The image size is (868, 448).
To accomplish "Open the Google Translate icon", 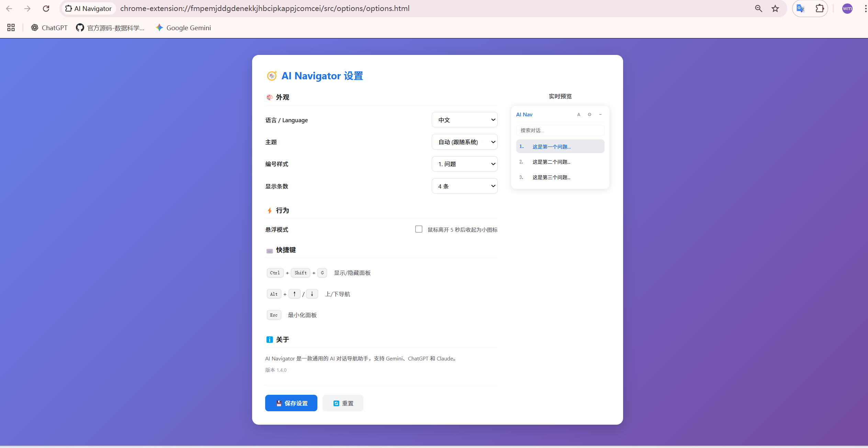I will (801, 9).
